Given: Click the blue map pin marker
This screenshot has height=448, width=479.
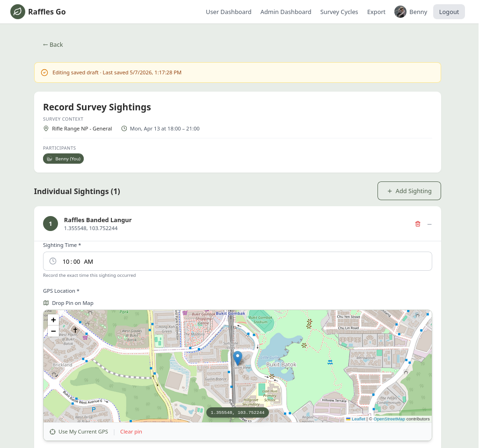Looking at the screenshot, I should 237,358.
